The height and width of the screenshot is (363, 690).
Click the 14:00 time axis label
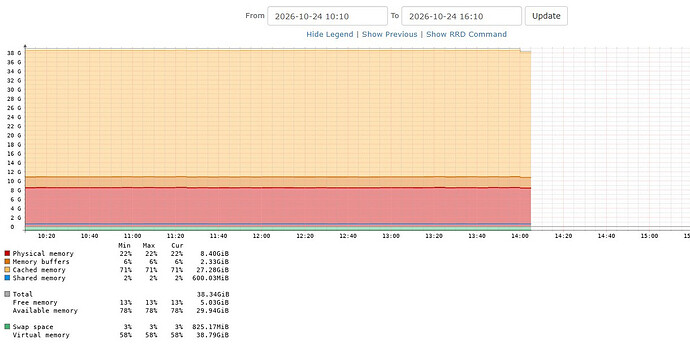click(x=520, y=236)
